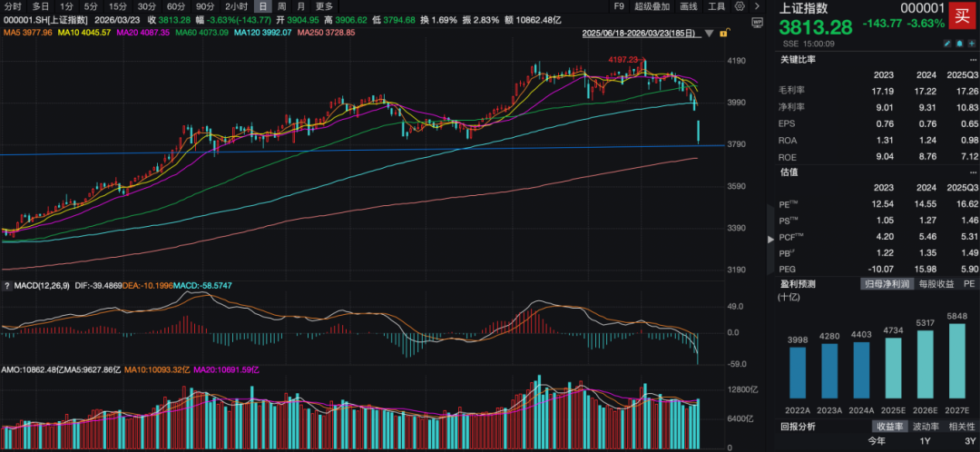Screen dimensions: 980x452
Task: Click the question mark icon beside MACD
Action: (7, 287)
